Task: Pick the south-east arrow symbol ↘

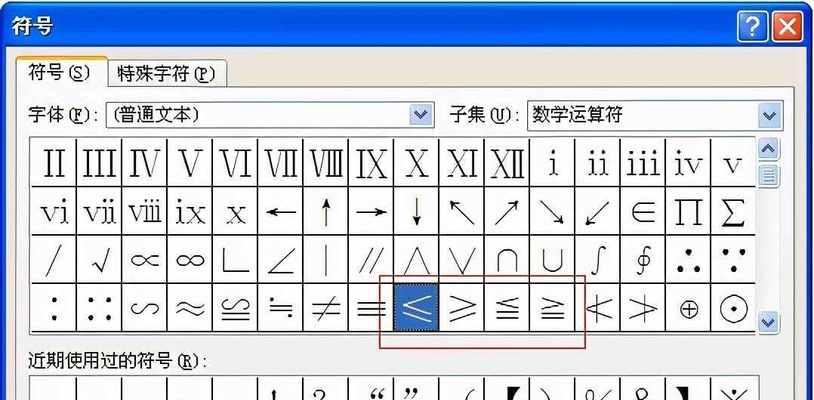Action: tap(552, 211)
